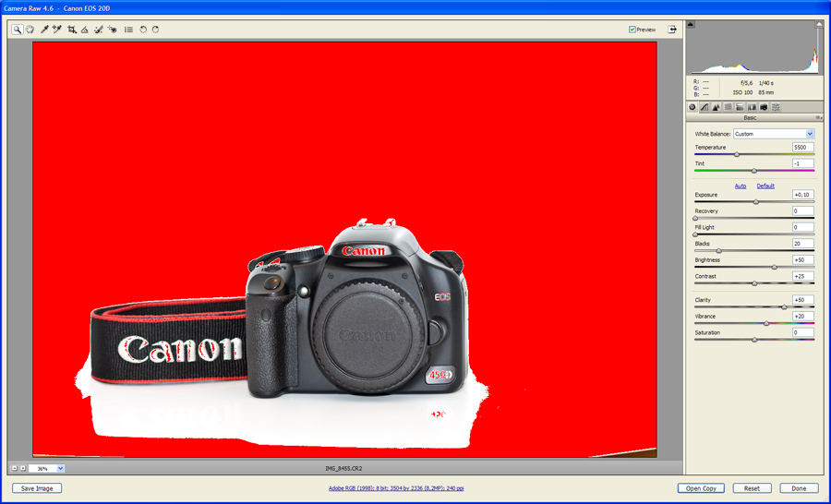The height and width of the screenshot is (504, 831).
Task: Select the Straighten tool
Action: 84,30
